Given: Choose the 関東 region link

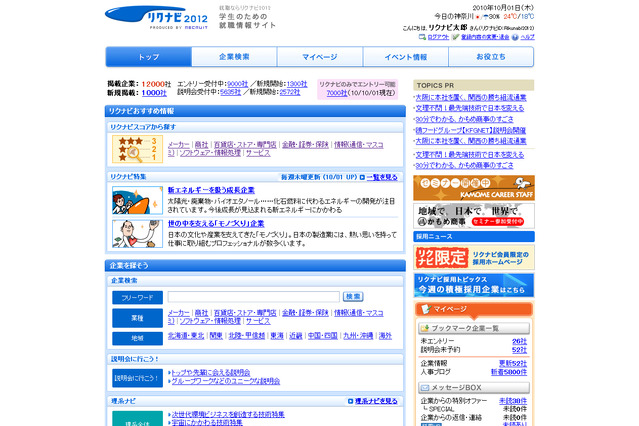Looking at the screenshot, I should (216, 336).
